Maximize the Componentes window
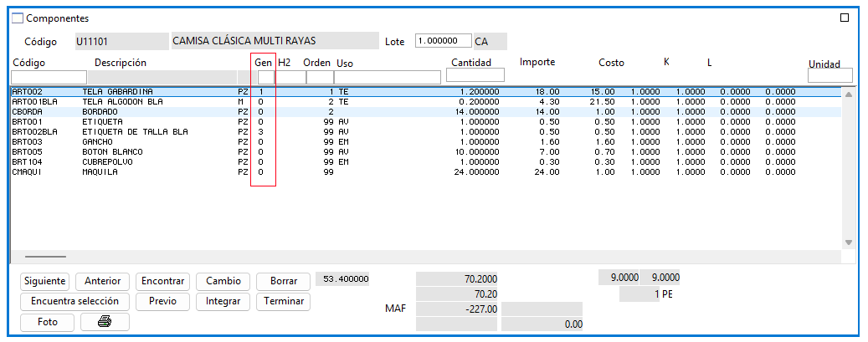Screen dimensions: 868x342 coord(845,18)
